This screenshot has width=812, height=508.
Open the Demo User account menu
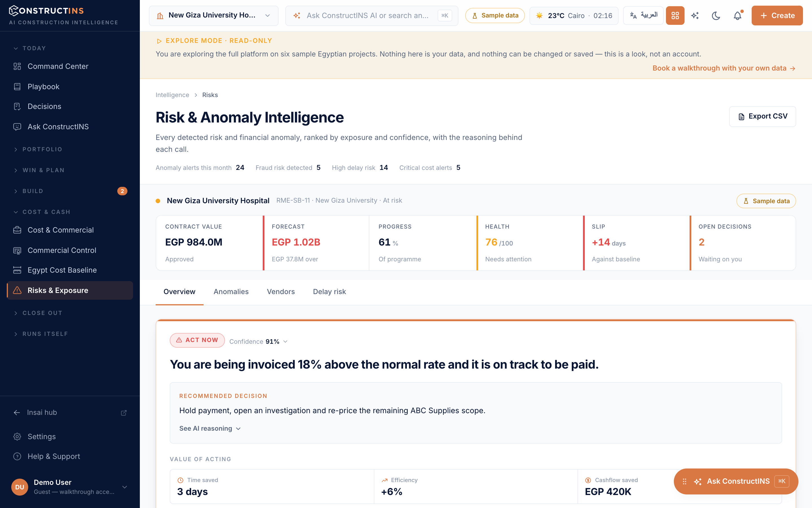pos(70,487)
